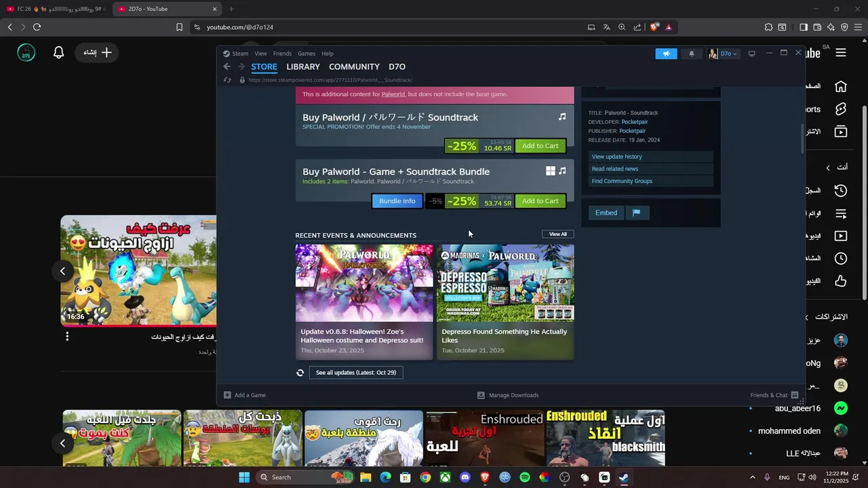Viewport: 868px width, 488px height.
Task: Click the Embed button
Action: coord(606,213)
